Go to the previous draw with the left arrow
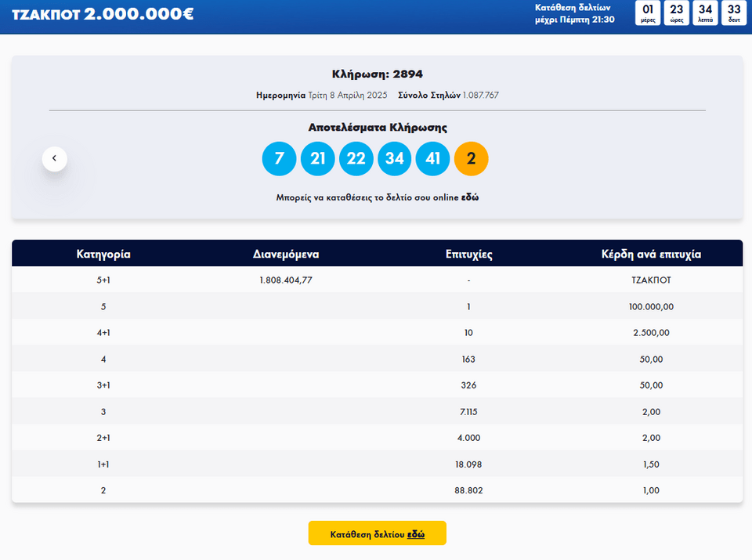Viewport: 752px width, 560px height. pyautogui.click(x=54, y=158)
